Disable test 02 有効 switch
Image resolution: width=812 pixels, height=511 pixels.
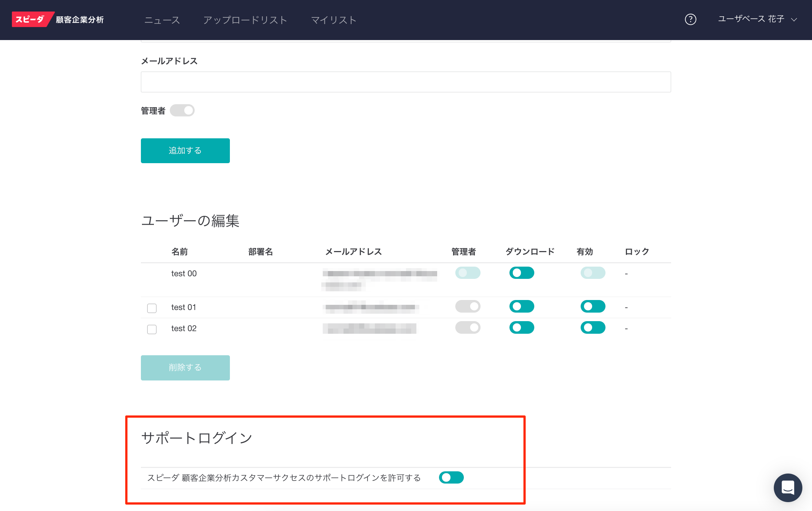click(593, 327)
